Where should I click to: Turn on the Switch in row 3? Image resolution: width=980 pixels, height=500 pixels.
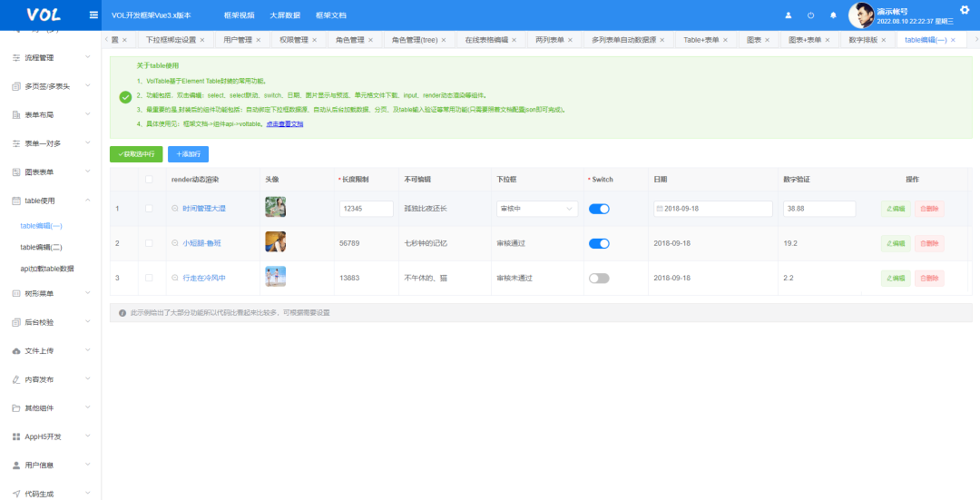(599, 279)
